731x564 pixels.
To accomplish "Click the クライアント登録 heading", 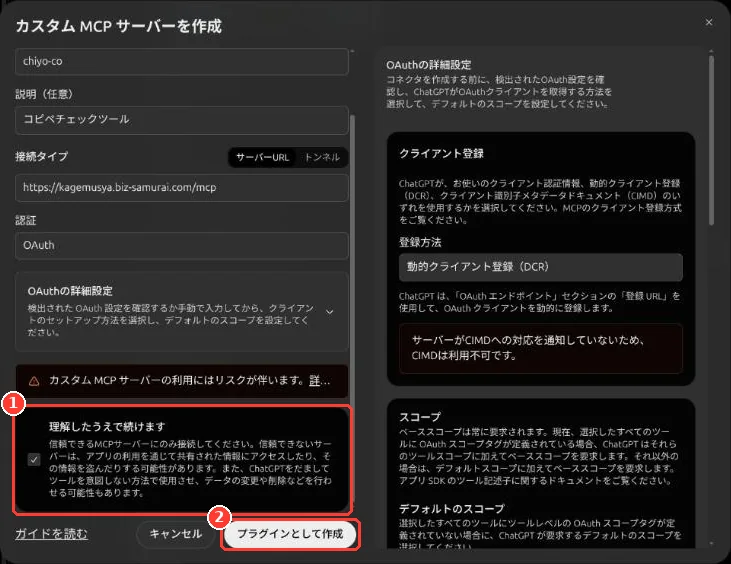I will [x=441, y=153].
